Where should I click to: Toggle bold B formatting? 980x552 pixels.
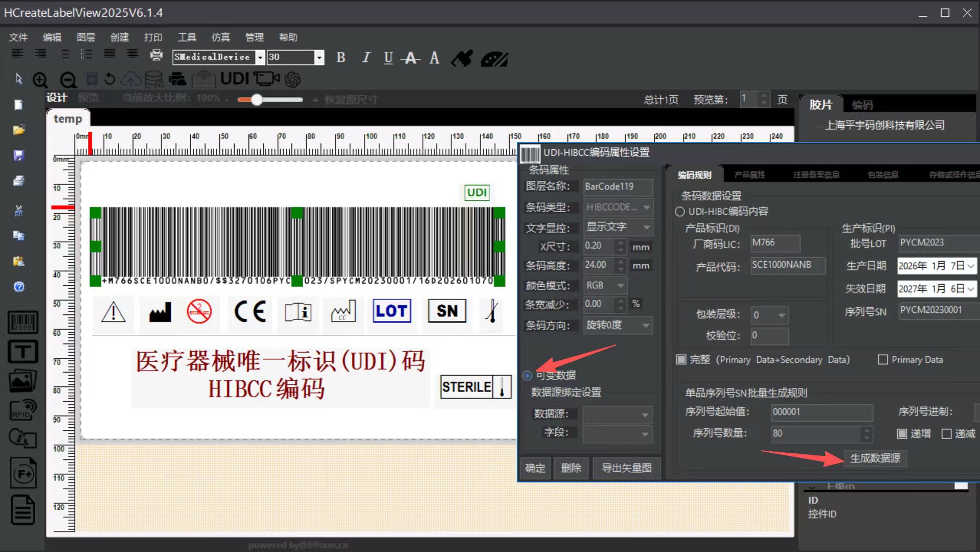click(341, 58)
